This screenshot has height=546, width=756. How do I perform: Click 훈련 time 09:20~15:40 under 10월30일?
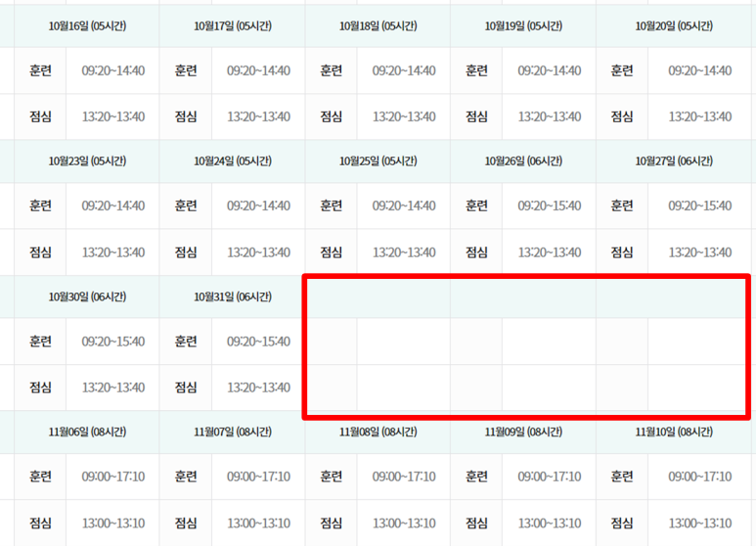pyautogui.click(x=113, y=341)
